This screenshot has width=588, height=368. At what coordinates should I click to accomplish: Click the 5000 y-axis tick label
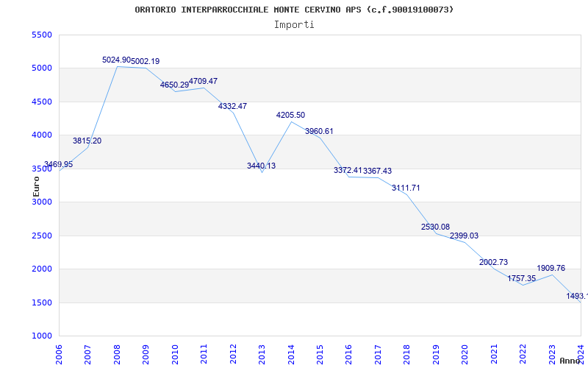[42, 68]
